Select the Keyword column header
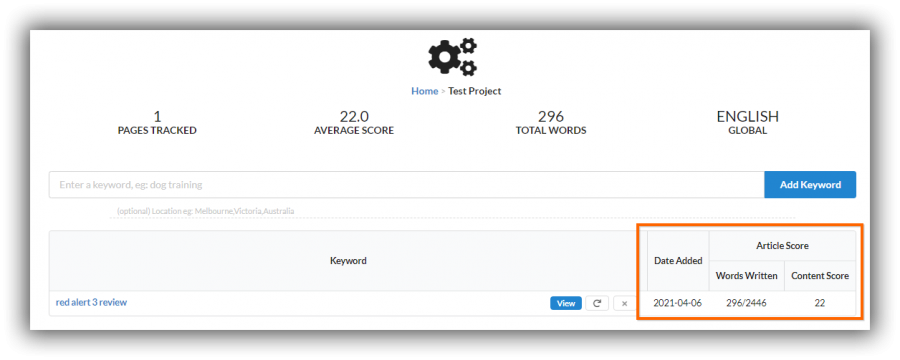Screen dimensions: 900x360 [x=348, y=261]
